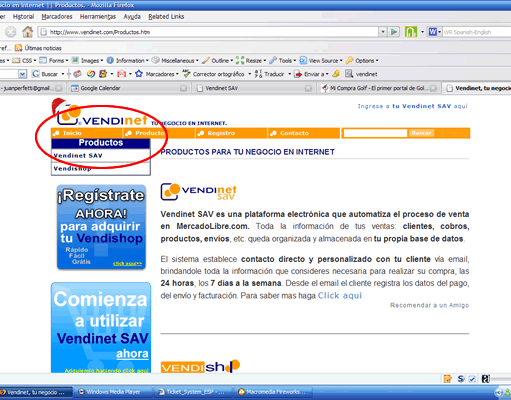Click the Vendishop sidebar link

tap(72, 169)
